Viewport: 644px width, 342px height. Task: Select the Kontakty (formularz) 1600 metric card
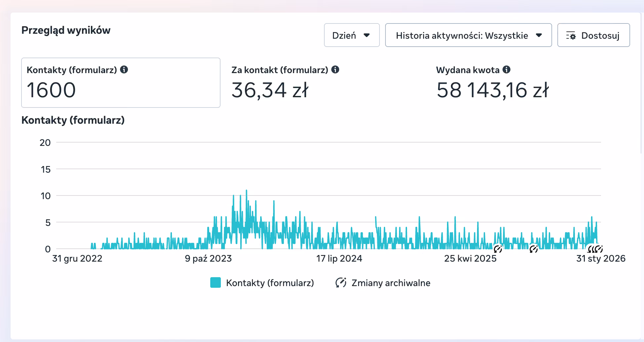click(x=121, y=83)
